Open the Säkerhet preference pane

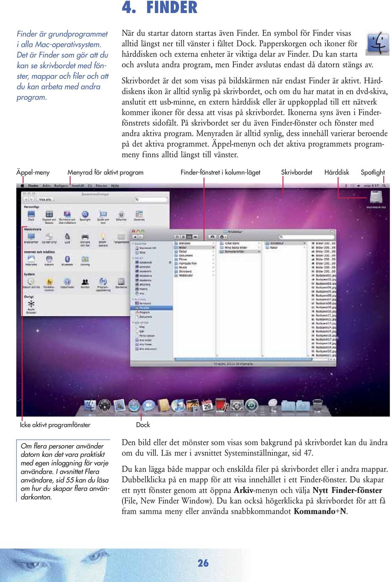(121, 216)
